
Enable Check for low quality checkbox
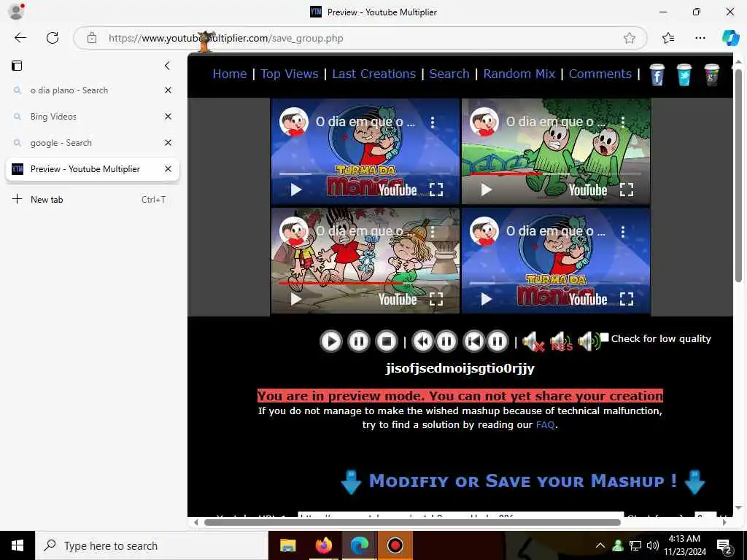605,338
